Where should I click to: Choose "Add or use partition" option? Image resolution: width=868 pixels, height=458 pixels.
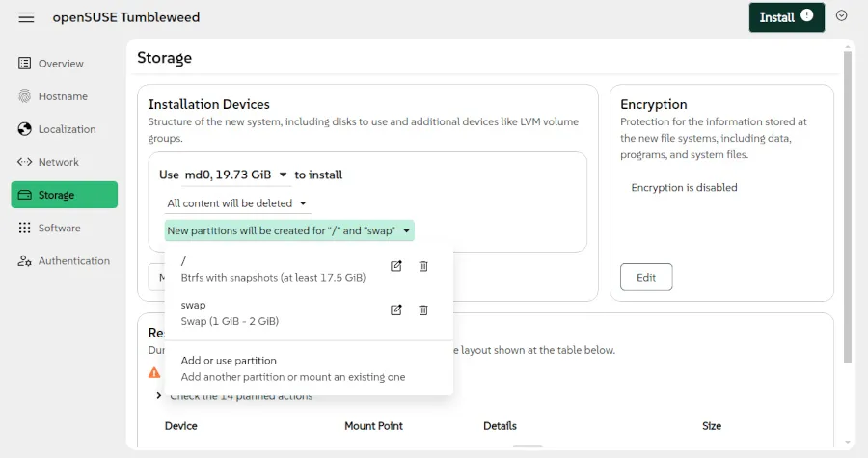pos(229,361)
